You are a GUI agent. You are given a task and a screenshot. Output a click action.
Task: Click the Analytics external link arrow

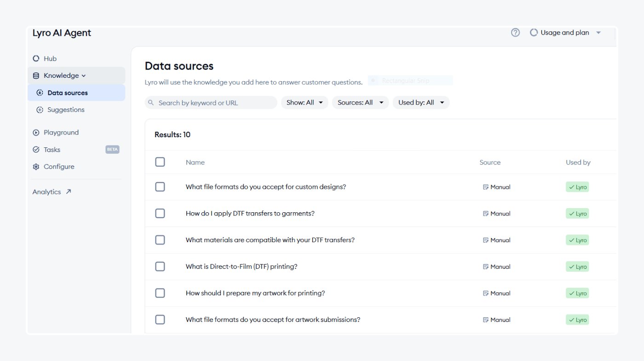tap(69, 192)
